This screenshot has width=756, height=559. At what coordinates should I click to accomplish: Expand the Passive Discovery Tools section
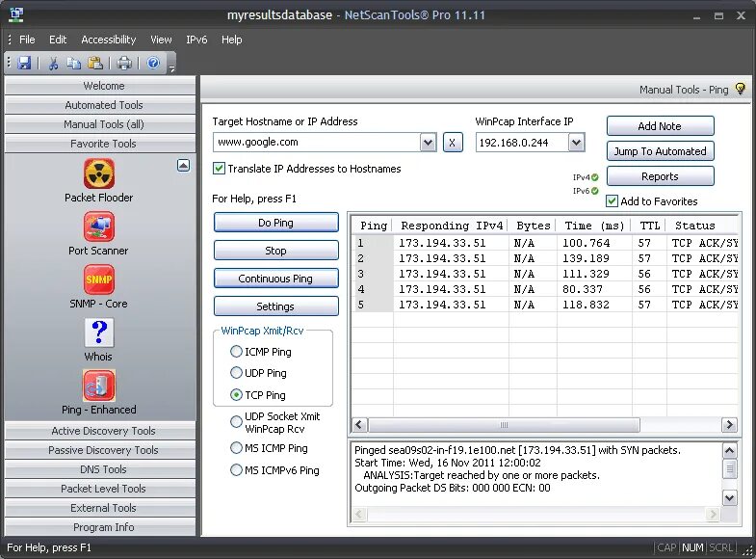point(100,450)
